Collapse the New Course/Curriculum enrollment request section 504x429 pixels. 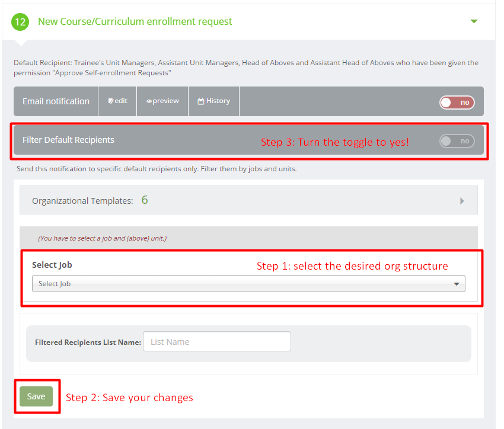click(474, 21)
